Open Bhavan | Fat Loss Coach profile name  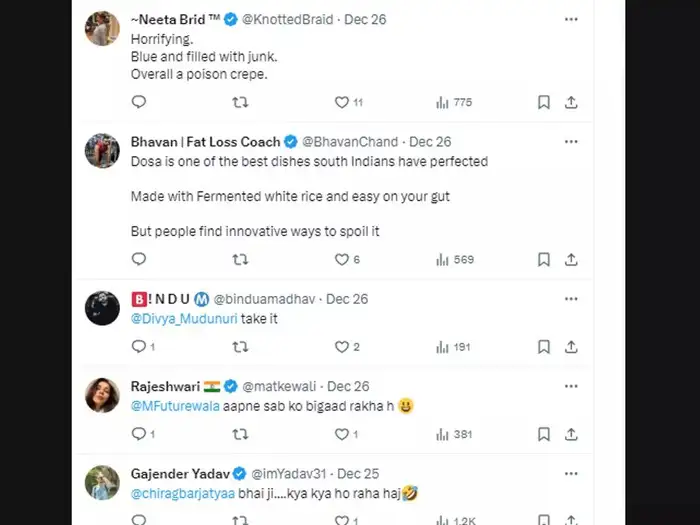(205, 142)
